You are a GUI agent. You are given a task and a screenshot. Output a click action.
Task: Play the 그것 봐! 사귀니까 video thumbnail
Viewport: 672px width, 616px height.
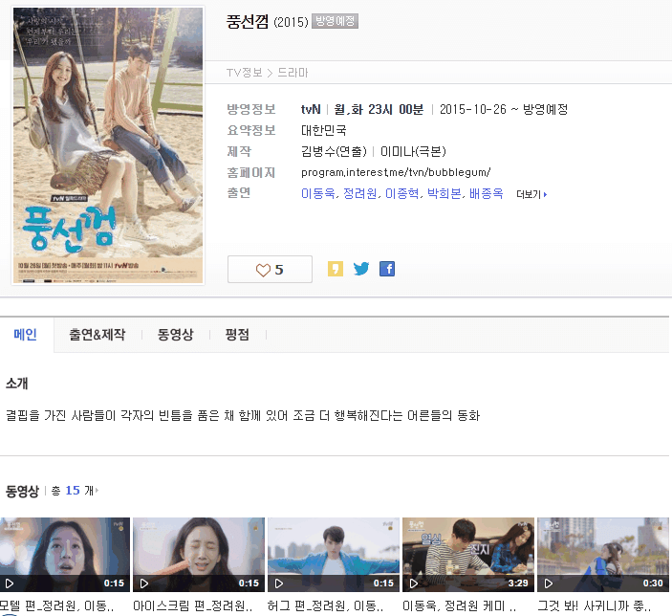pos(603,555)
